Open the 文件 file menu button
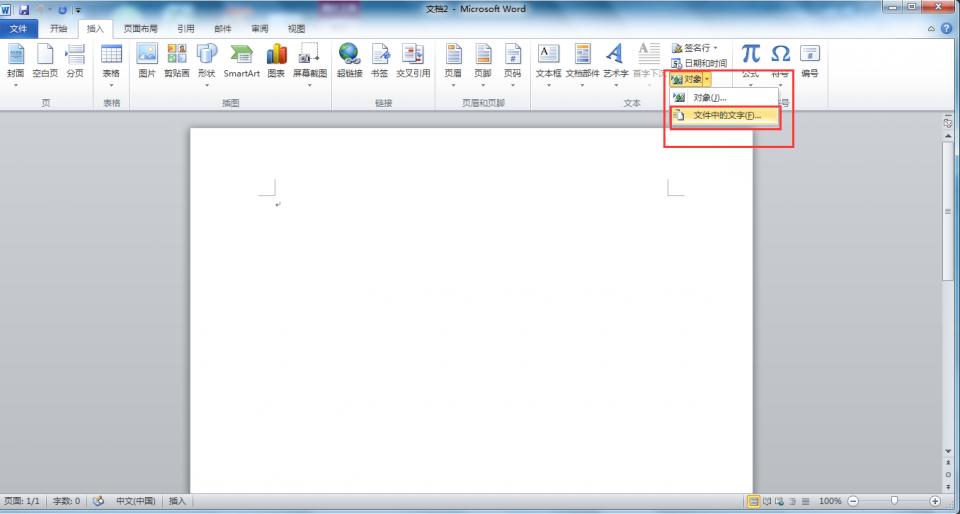This screenshot has height=514, width=960. [18, 29]
